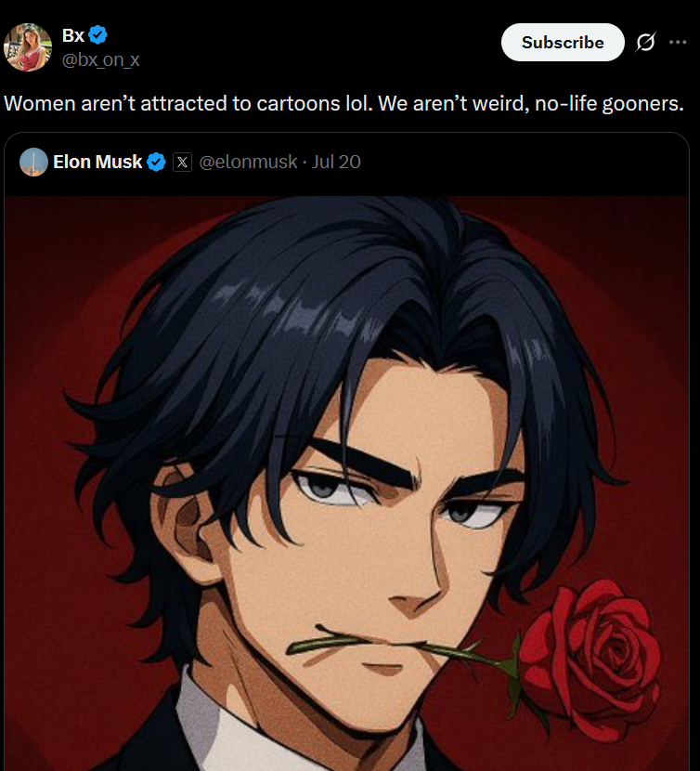Image resolution: width=700 pixels, height=771 pixels.
Task: Click Bx's blue verified badge
Action: [x=98, y=35]
